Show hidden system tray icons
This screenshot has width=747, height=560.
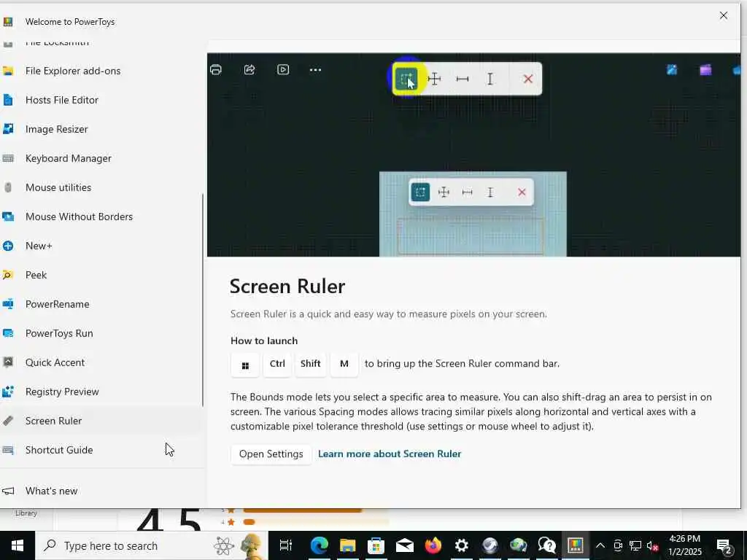[600, 545]
